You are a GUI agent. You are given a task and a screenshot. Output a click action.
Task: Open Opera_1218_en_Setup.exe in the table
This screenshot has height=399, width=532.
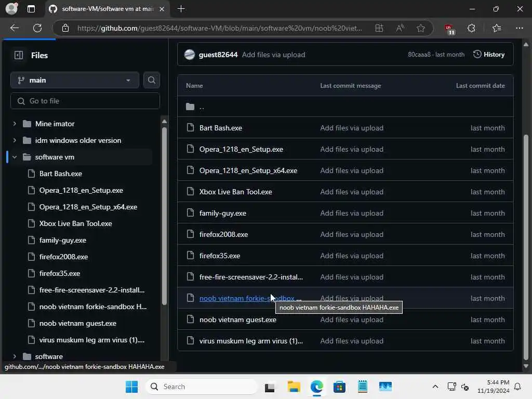(241, 149)
